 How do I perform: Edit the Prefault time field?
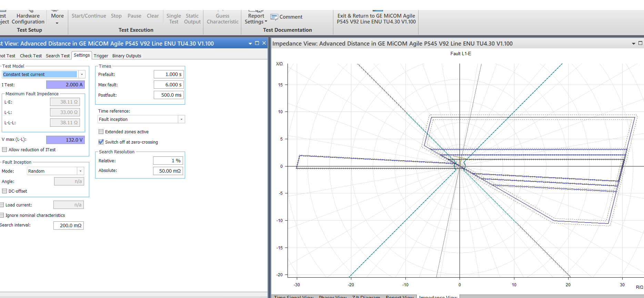[169, 74]
